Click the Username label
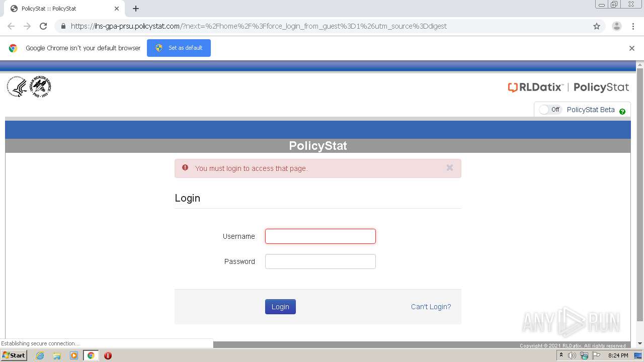This screenshot has width=644, height=362. click(x=239, y=236)
